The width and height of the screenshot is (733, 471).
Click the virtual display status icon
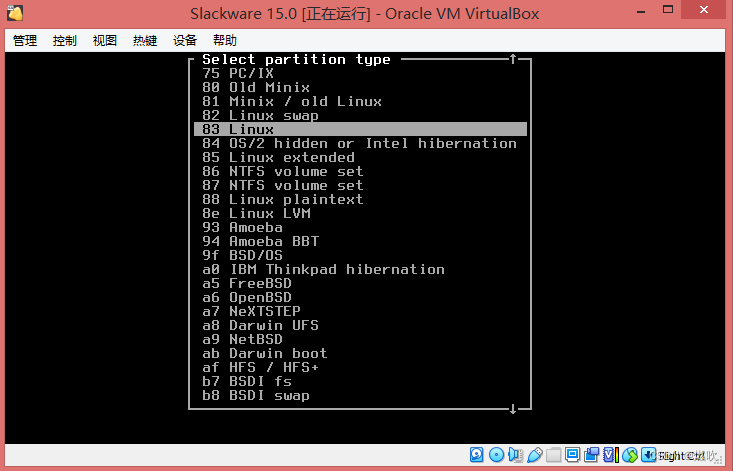tap(572, 455)
